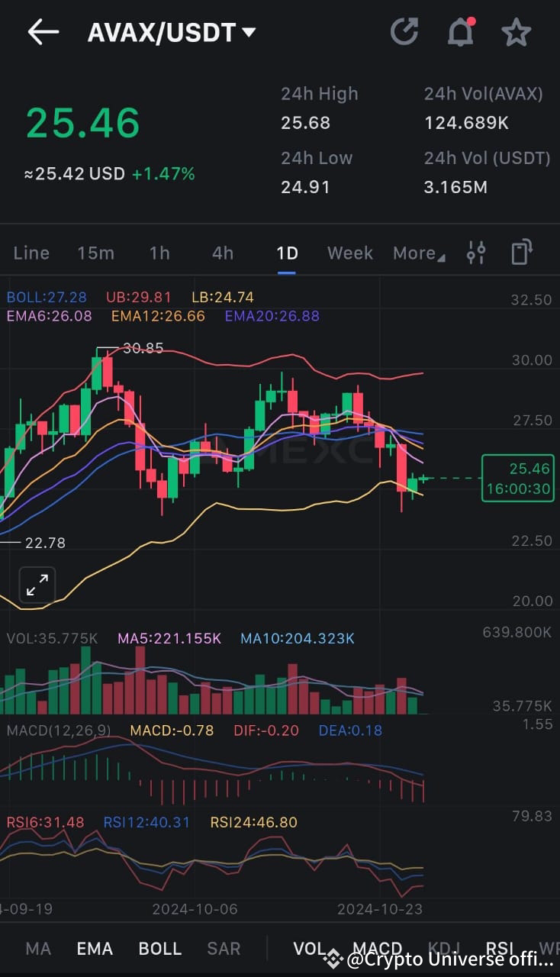Toggle the MACD indicator panel
The height and width of the screenshot is (977, 560).
click(376, 948)
